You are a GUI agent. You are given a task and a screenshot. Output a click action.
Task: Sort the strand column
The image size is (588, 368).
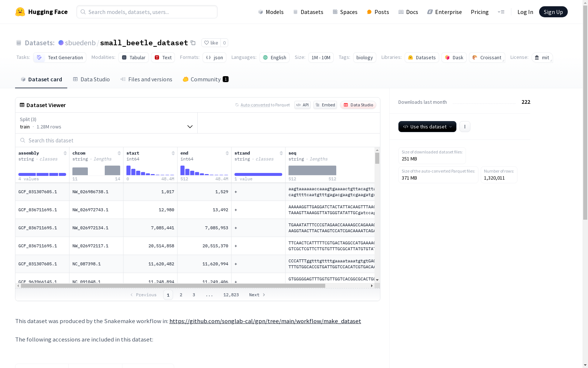point(281,153)
